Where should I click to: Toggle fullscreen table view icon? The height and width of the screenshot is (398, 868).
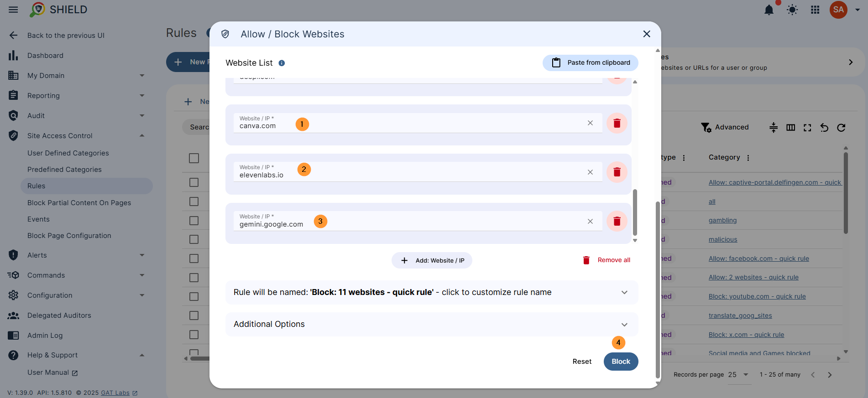pos(807,128)
